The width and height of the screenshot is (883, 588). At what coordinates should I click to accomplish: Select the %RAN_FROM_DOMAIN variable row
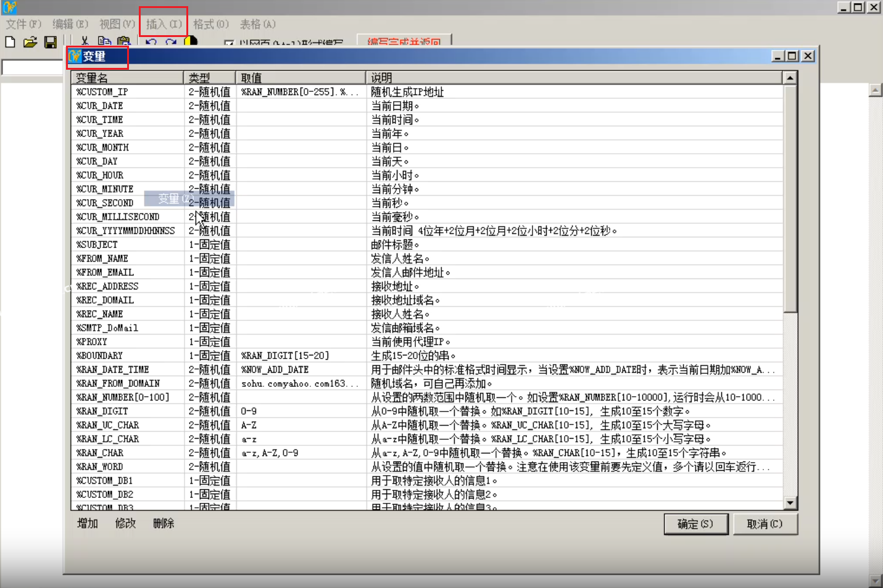(427, 384)
